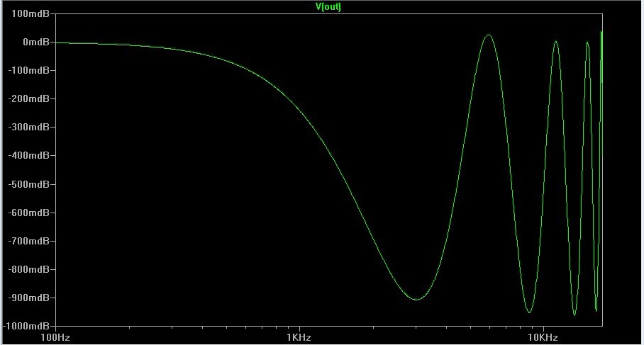644x345 pixels.
Task: Click the 100mdB axis label
Action: (x=30, y=13)
